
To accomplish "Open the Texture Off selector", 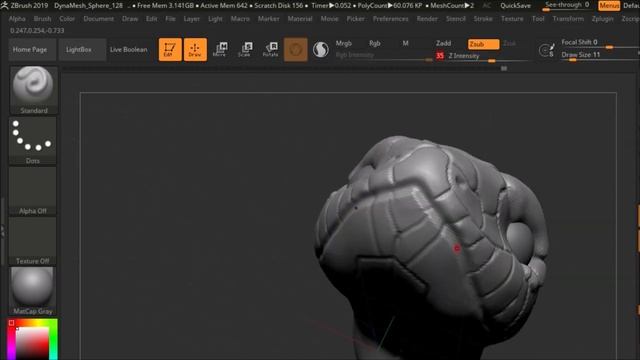I will pos(33,241).
